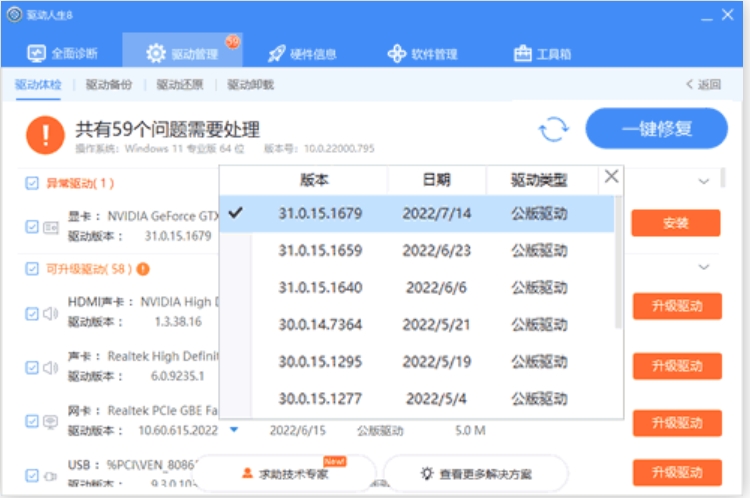Click the 版本 column header
Image resolution: width=750 pixels, height=498 pixels.
coord(315,180)
